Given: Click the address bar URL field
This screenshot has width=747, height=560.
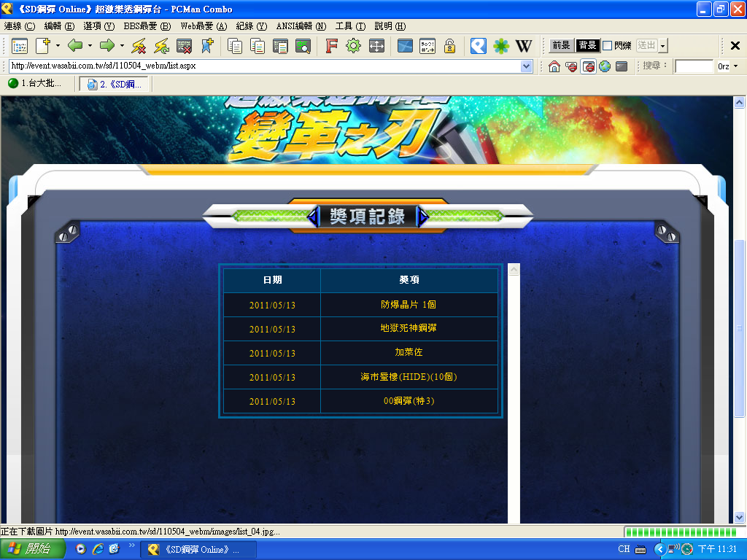Looking at the screenshot, I should [265, 66].
